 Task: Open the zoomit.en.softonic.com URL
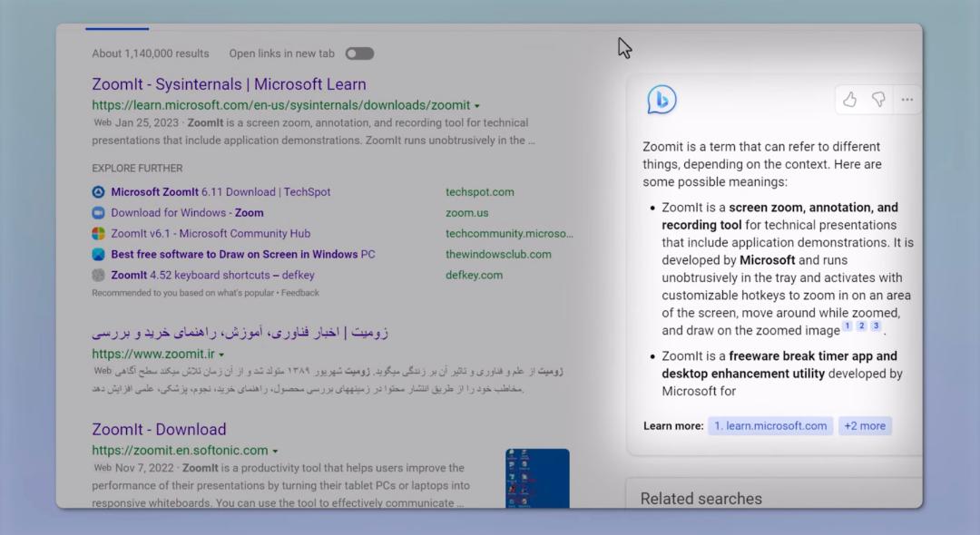pyautogui.click(x=180, y=450)
